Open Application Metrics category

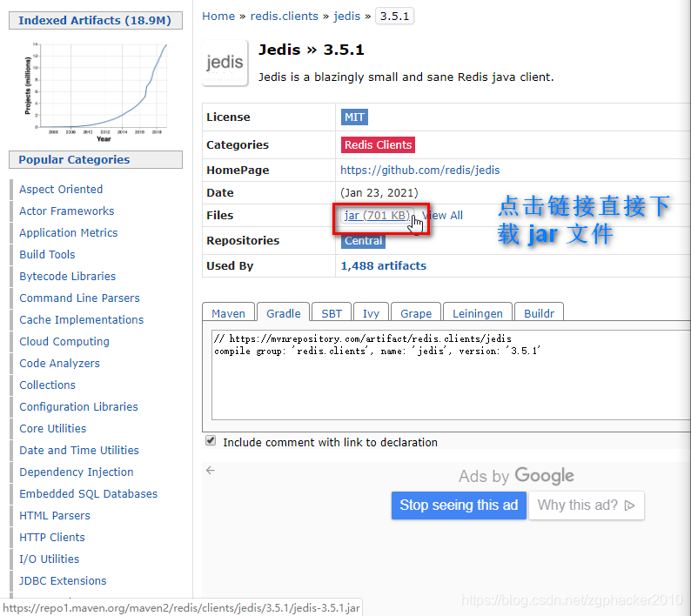click(x=68, y=232)
